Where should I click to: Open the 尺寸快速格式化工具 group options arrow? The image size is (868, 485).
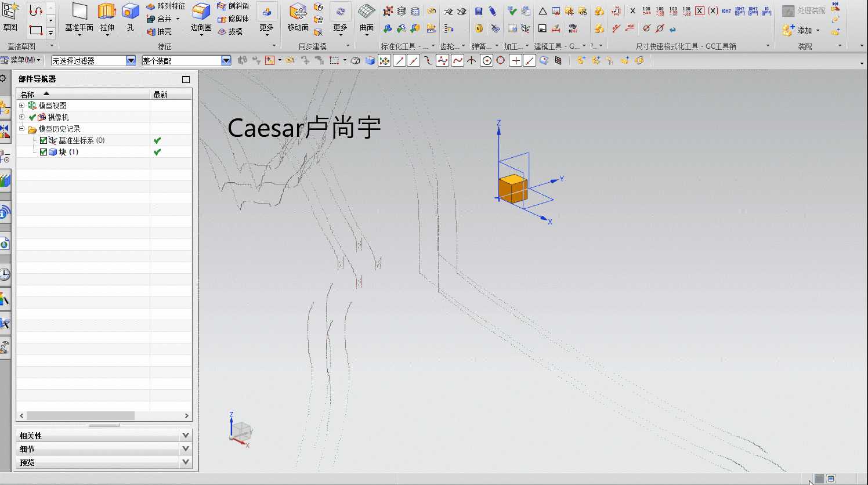click(768, 46)
